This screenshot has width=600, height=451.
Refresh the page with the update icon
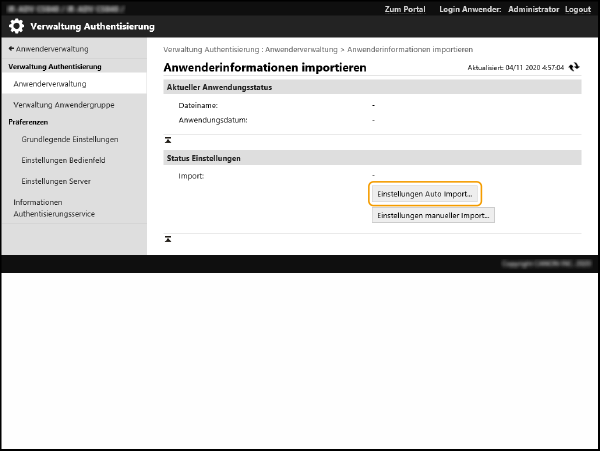tap(574, 67)
